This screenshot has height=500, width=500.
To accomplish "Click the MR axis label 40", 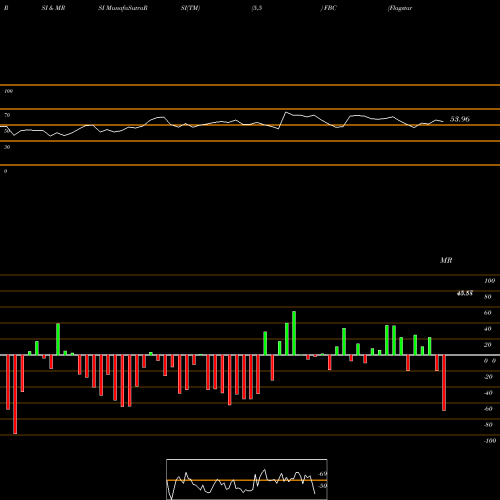I will [488, 329].
